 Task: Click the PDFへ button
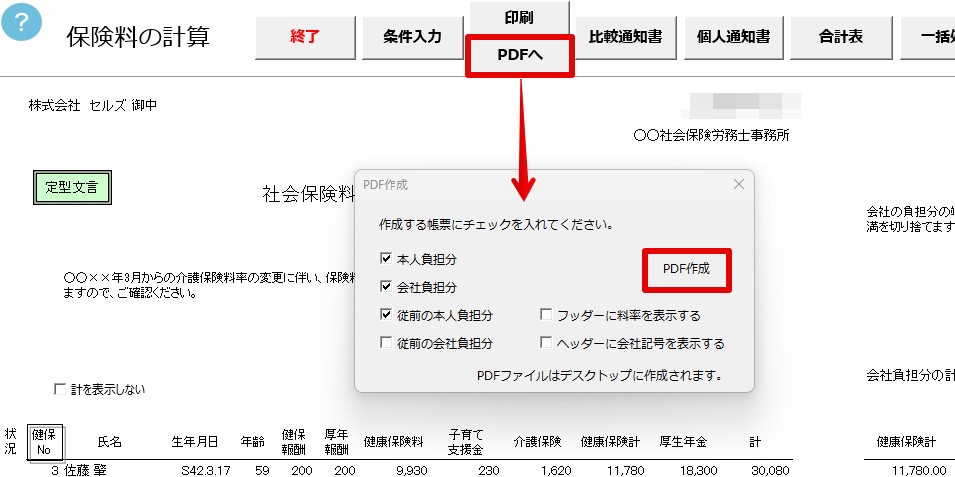(520, 55)
